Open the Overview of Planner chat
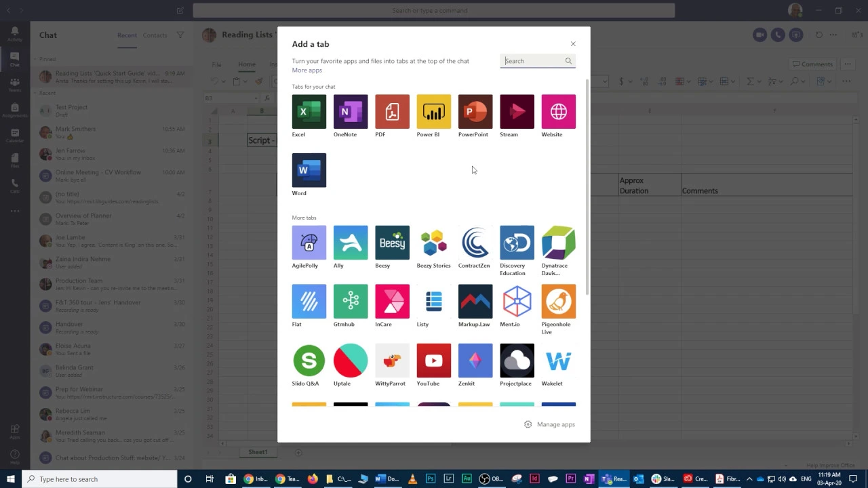868x488 pixels. 112,219
